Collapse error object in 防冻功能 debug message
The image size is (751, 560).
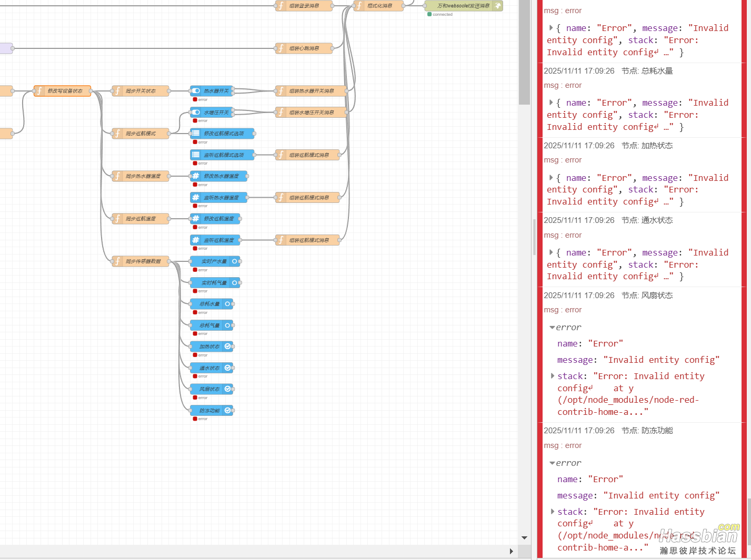tap(552, 463)
